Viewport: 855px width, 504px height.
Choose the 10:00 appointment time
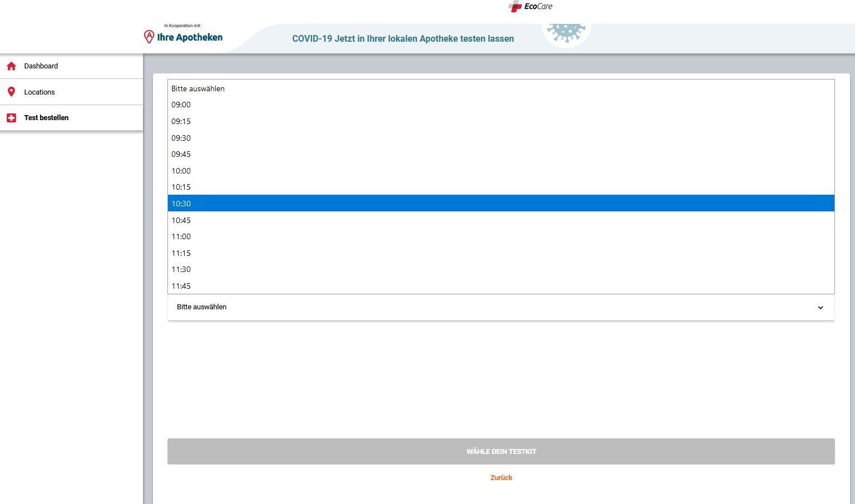point(181,171)
